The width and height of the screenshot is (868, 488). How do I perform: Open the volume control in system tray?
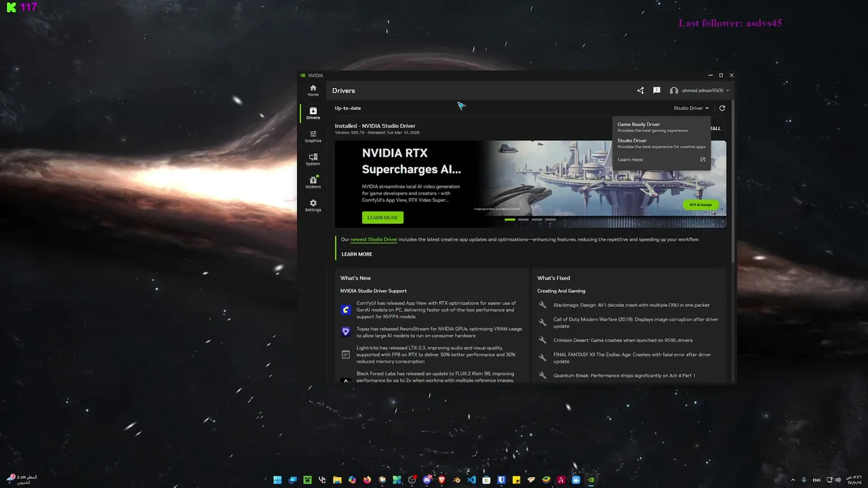[837, 480]
